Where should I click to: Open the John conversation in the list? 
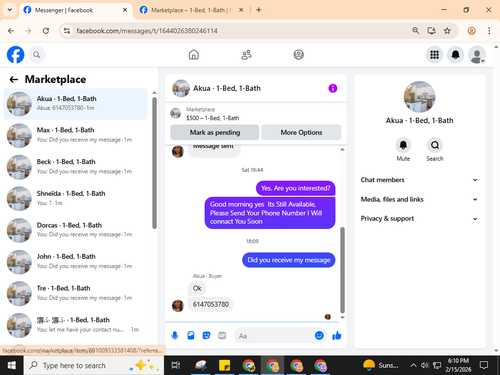(75, 262)
